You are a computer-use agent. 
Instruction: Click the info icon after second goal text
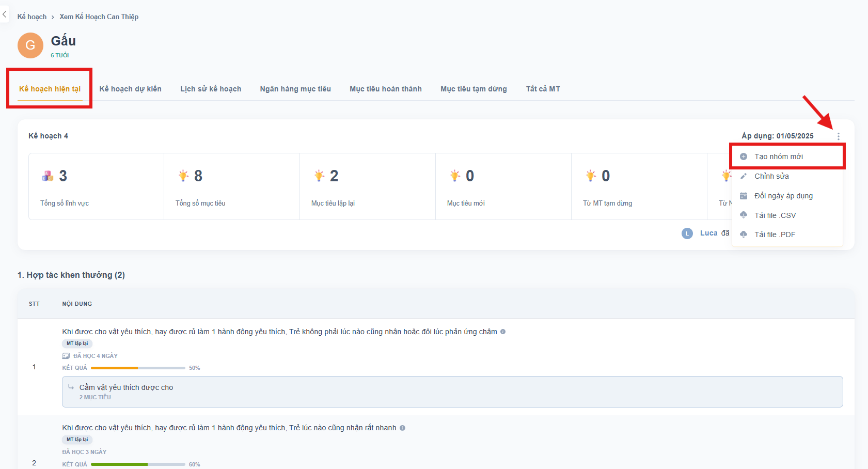402,428
